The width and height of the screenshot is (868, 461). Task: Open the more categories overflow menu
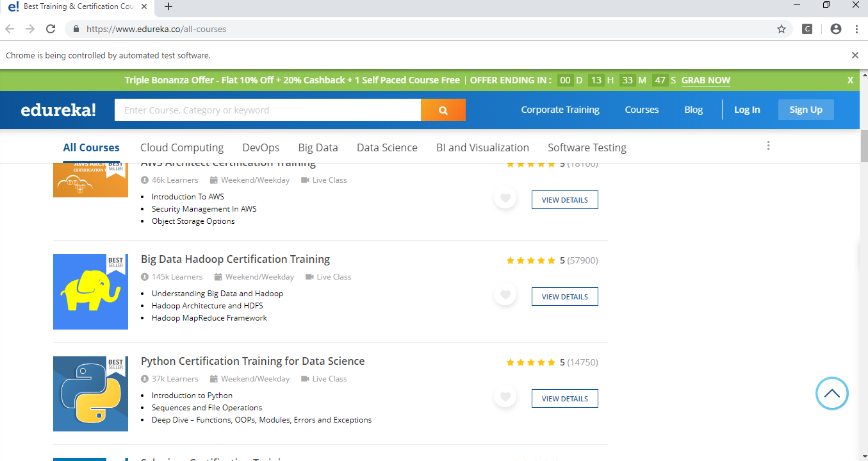point(768,146)
